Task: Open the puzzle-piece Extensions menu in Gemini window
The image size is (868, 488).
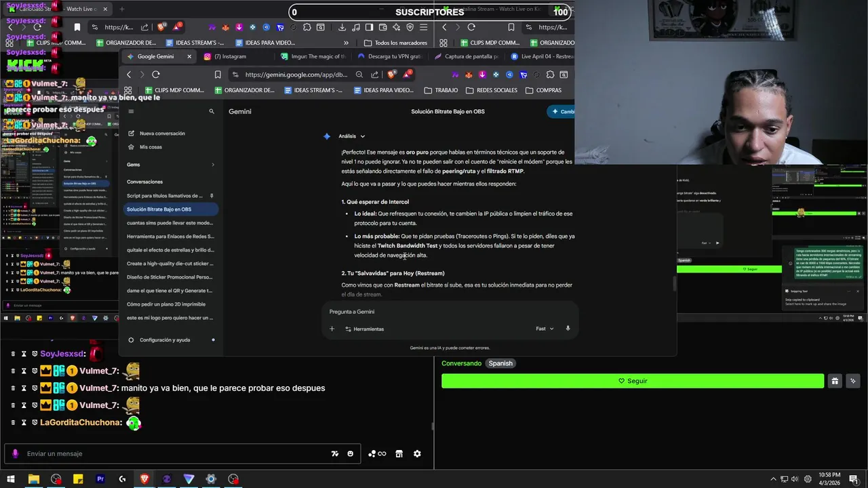Action: click(550, 75)
